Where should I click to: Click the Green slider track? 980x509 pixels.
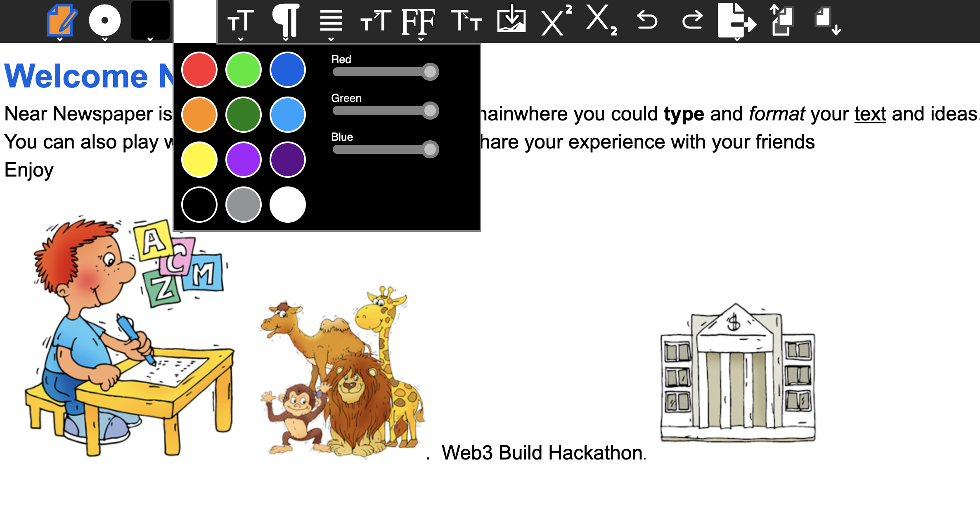[x=380, y=111]
